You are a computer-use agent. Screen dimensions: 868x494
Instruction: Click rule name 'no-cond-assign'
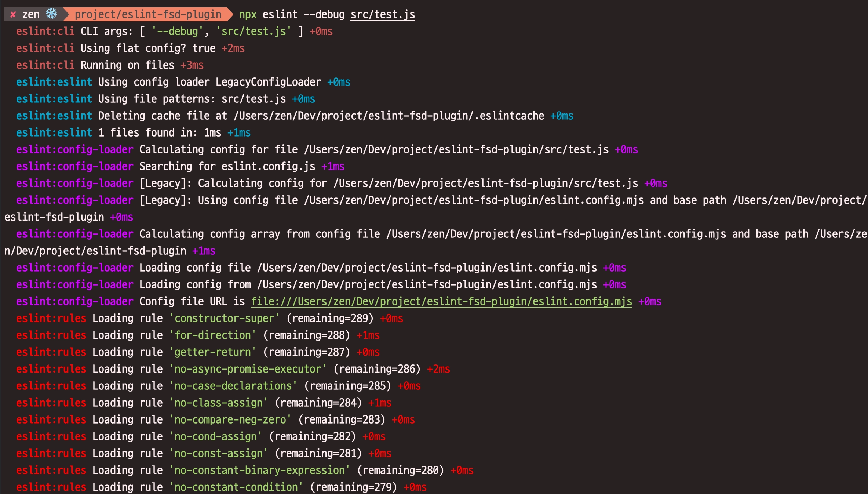pyautogui.click(x=215, y=437)
